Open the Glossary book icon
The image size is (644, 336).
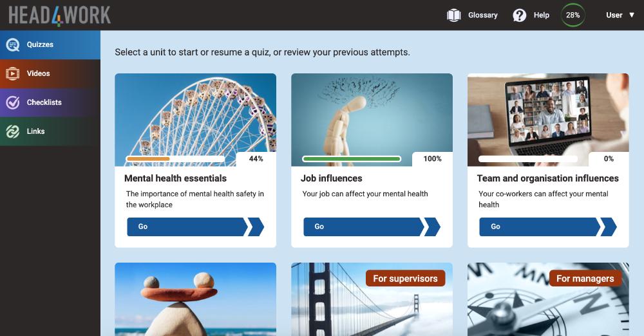[x=454, y=15]
